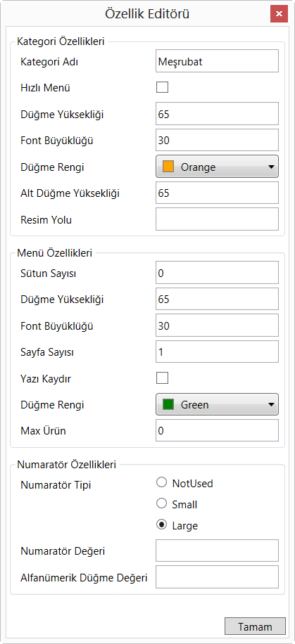The height and width of the screenshot is (644, 295).
Task: Click the Numaratör Değeri field
Action: [217, 550]
